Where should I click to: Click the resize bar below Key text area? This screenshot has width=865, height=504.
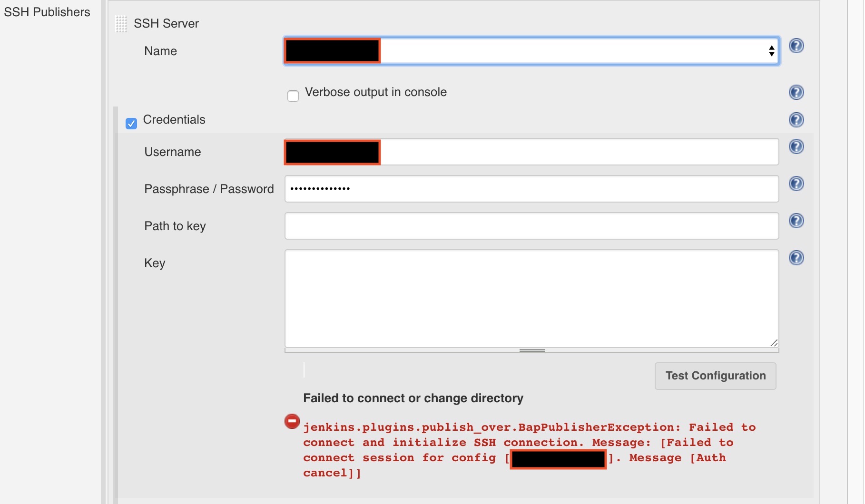pyautogui.click(x=532, y=350)
